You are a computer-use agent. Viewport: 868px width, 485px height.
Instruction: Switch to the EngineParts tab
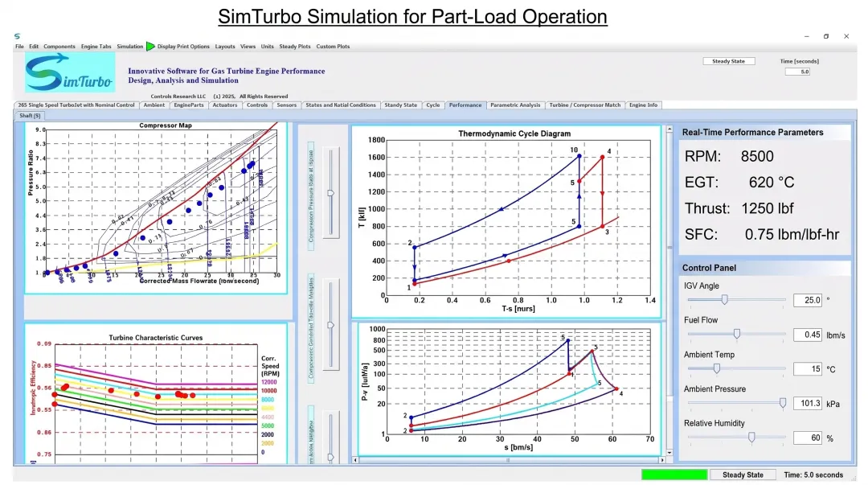click(x=189, y=105)
